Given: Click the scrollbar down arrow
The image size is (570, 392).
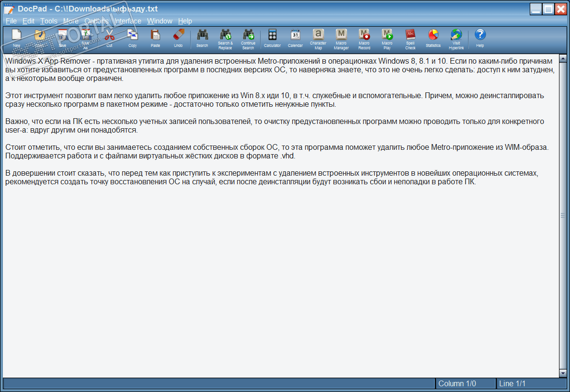Looking at the screenshot, I should point(563,373).
